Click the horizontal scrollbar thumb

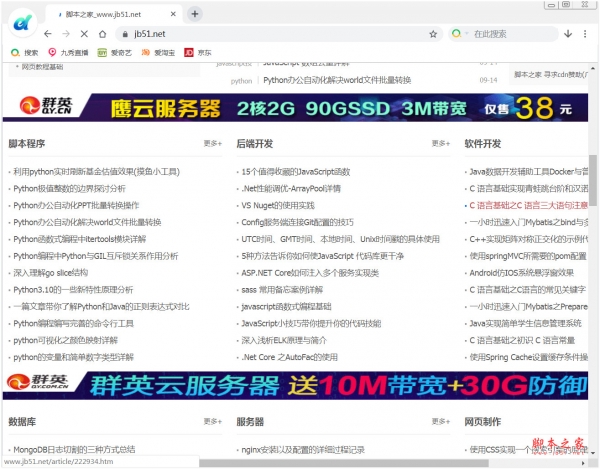pyautogui.click(x=344, y=463)
